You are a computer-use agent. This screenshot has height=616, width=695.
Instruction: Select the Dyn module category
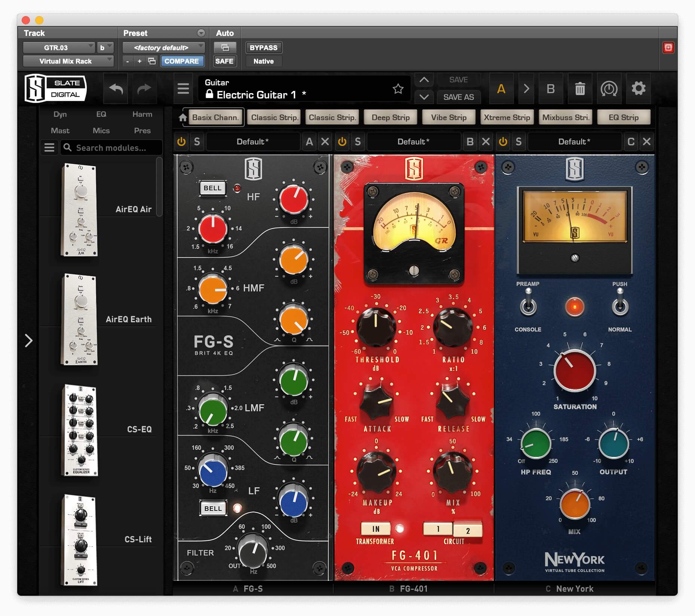coord(60,114)
